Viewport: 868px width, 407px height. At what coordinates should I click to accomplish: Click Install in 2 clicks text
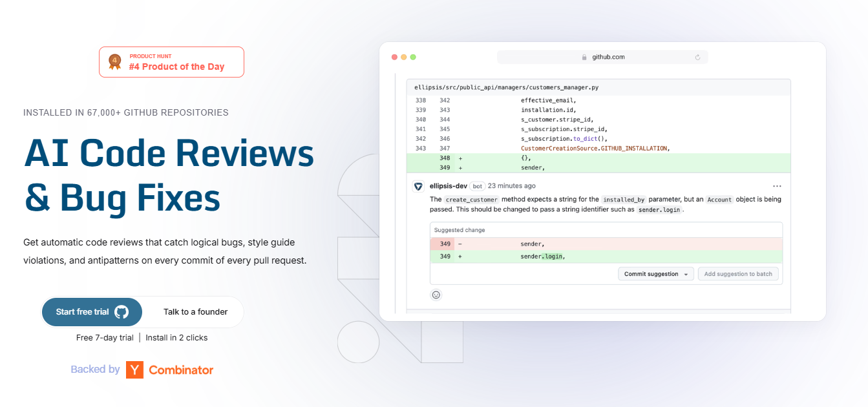click(x=176, y=337)
